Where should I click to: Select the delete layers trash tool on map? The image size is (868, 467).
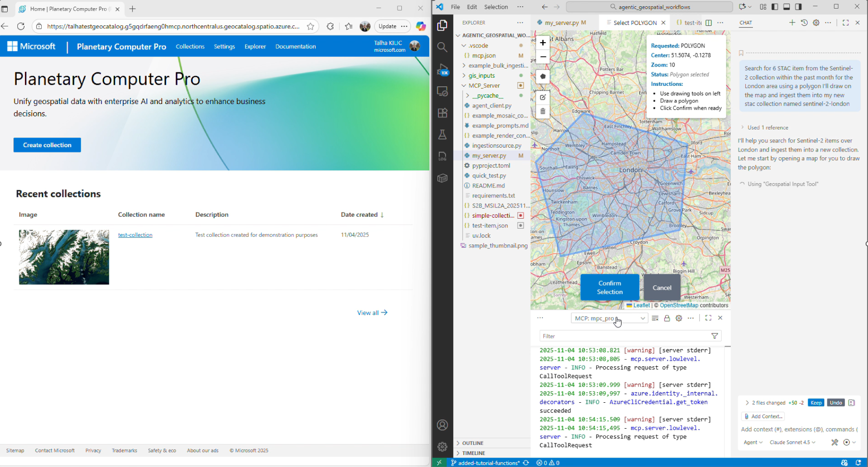click(543, 111)
